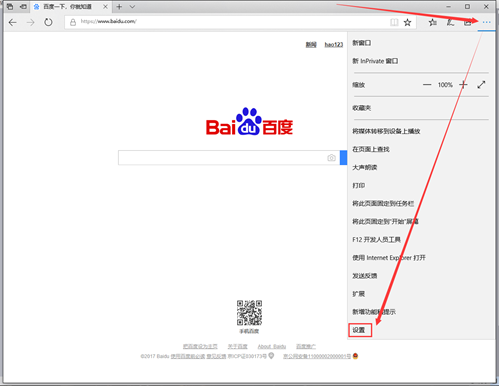The height and width of the screenshot is (386, 499).
Task: Enter full screen via diagonal arrow icon
Action: (481, 85)
